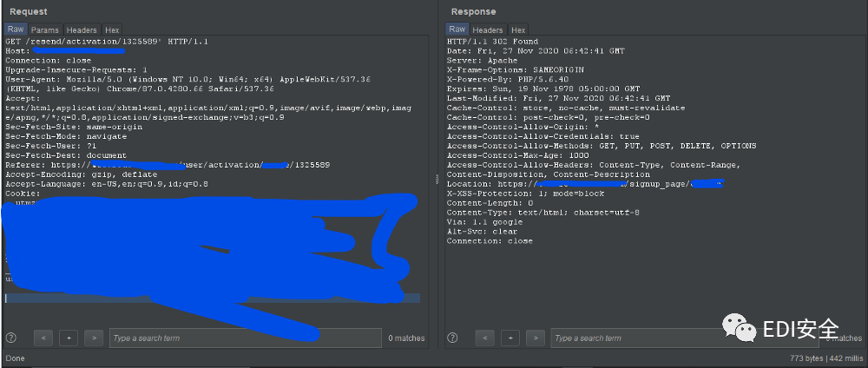Click the X-Frame-Options: SAMEORIGIN line

(516, 70)
